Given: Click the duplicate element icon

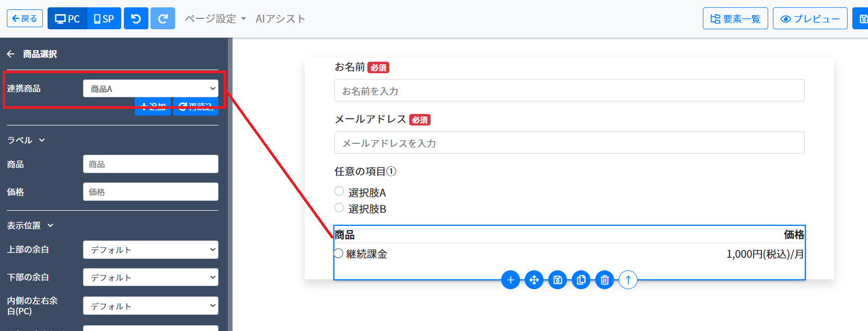Looking at the screenshot, I should (x=581, y=280).
